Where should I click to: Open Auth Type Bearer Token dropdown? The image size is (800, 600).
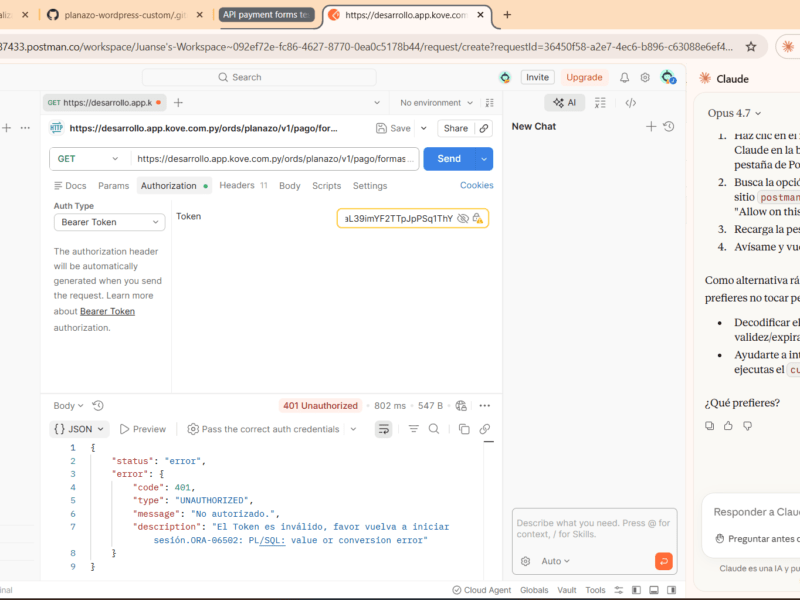click(109, 222)
